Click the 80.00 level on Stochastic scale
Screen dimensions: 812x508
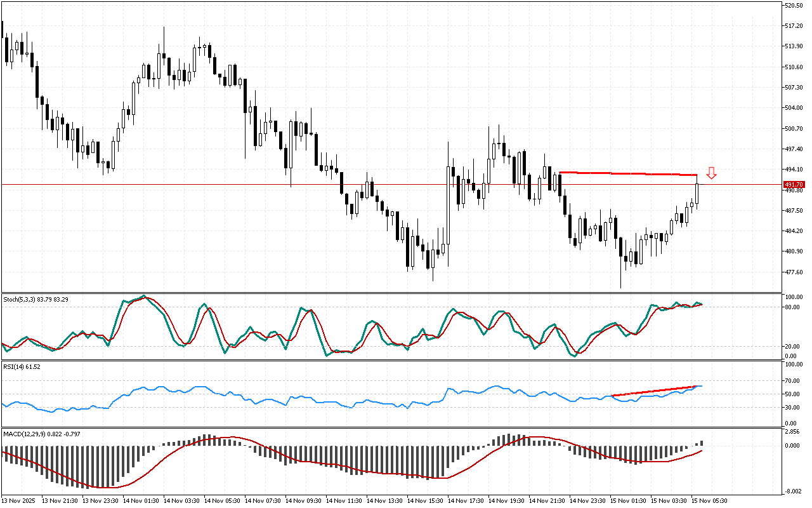792,307
